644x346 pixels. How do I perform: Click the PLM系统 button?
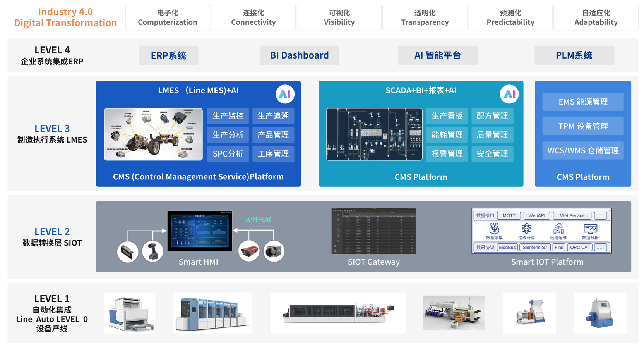tap(574, 55)
